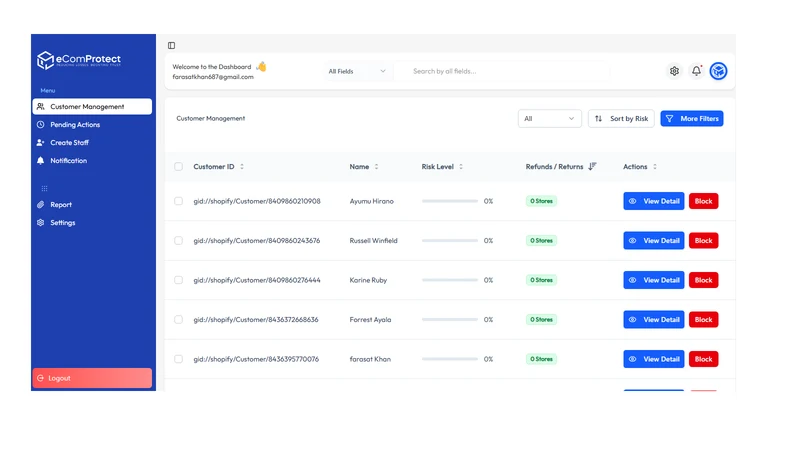
Task: Click the eComProtect logo
Action: pyautogui.click(x=79, y=60)
